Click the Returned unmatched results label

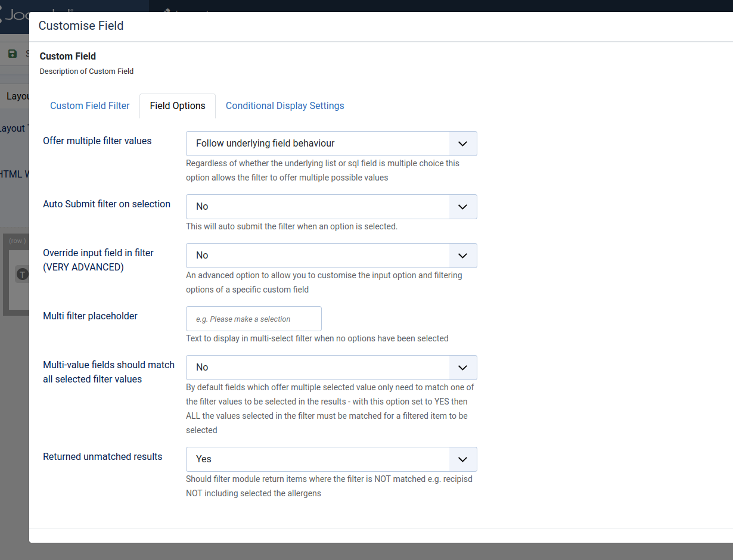pos(103,456)
